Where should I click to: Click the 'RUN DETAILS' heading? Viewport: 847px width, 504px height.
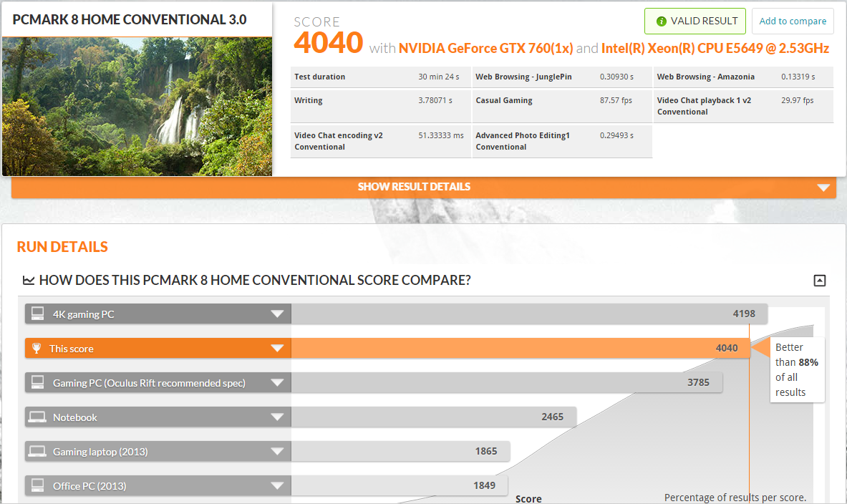(x=62, y=247)
